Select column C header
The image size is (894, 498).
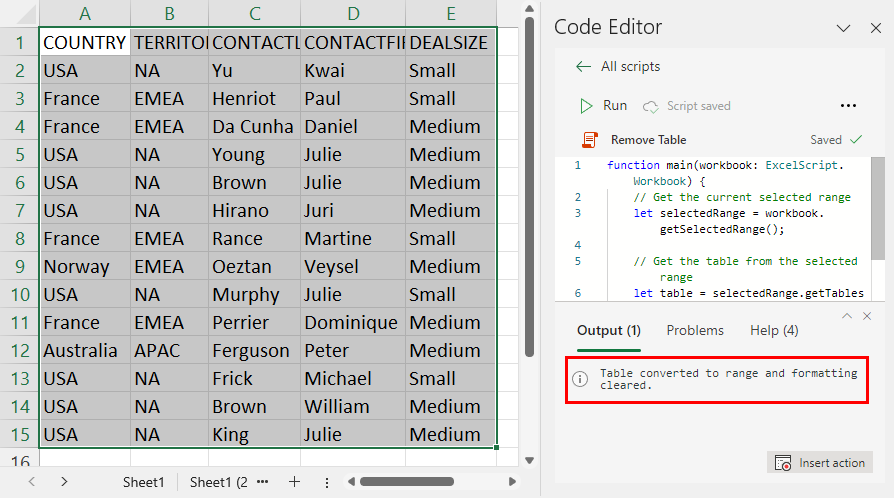[254, 13]
